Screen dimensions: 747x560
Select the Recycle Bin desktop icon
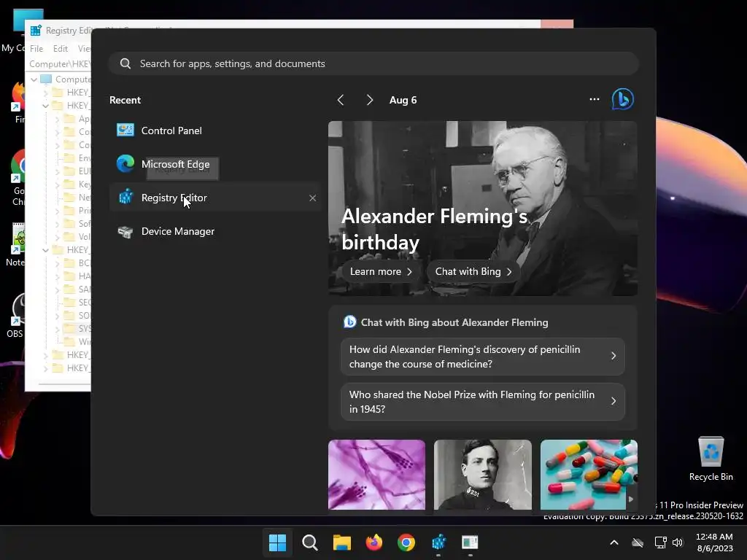coord(711,459)
